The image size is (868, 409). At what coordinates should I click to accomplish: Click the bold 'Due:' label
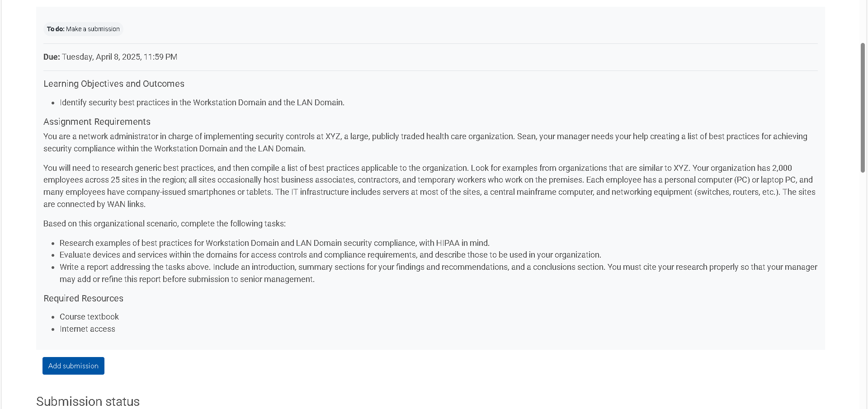pos(52,57)
